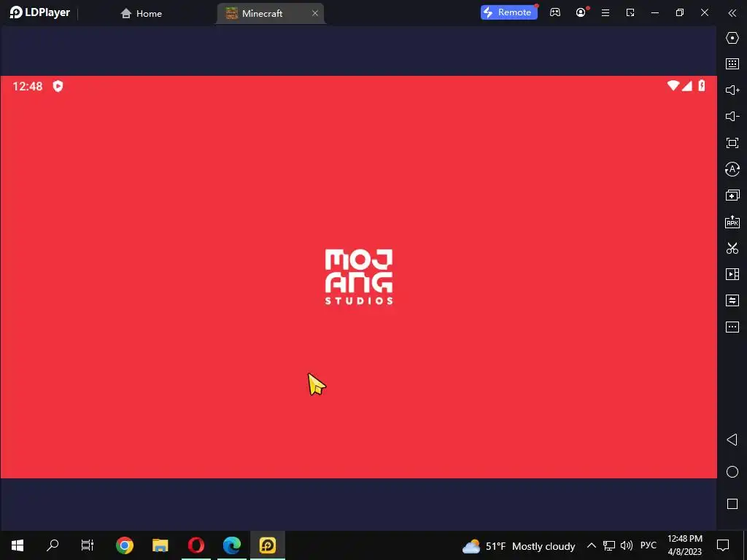Increase volume with speaker plus icon
Screen dimensions: 747x560
click(732, 90)
